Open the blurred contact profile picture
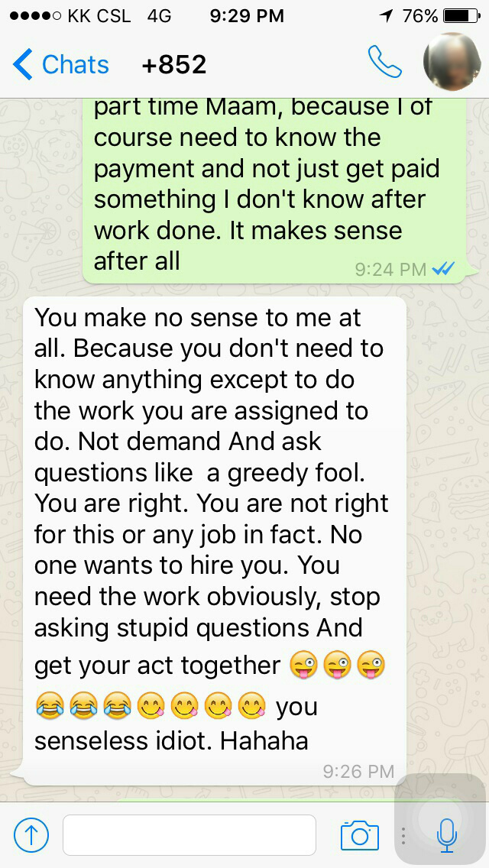 click(452, 61)
